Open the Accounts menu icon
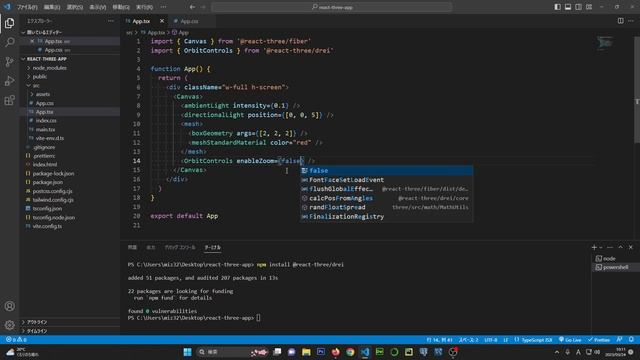This screenshot has height=360, width=640. [x=9, y=306]
